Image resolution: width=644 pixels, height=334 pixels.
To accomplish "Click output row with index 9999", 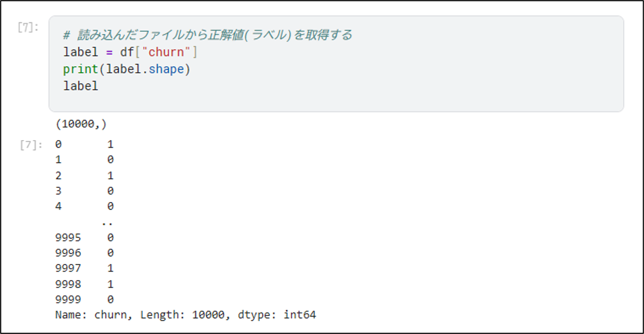I will 84,299.
